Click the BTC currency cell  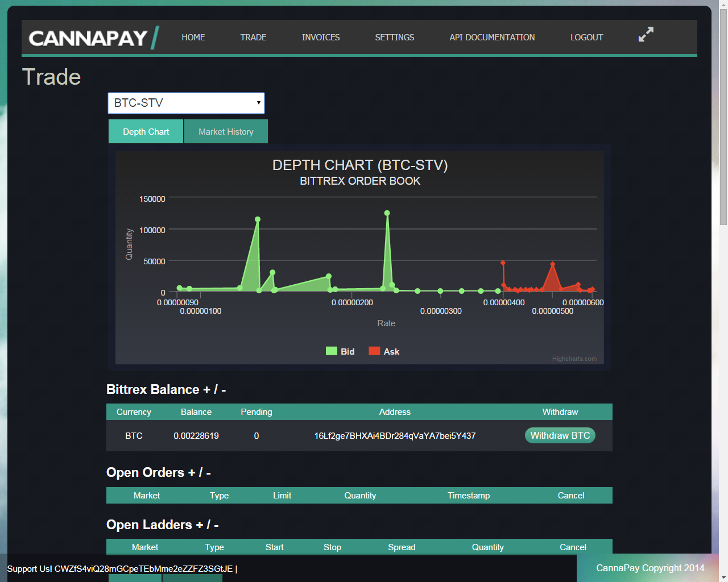[134, 436]
